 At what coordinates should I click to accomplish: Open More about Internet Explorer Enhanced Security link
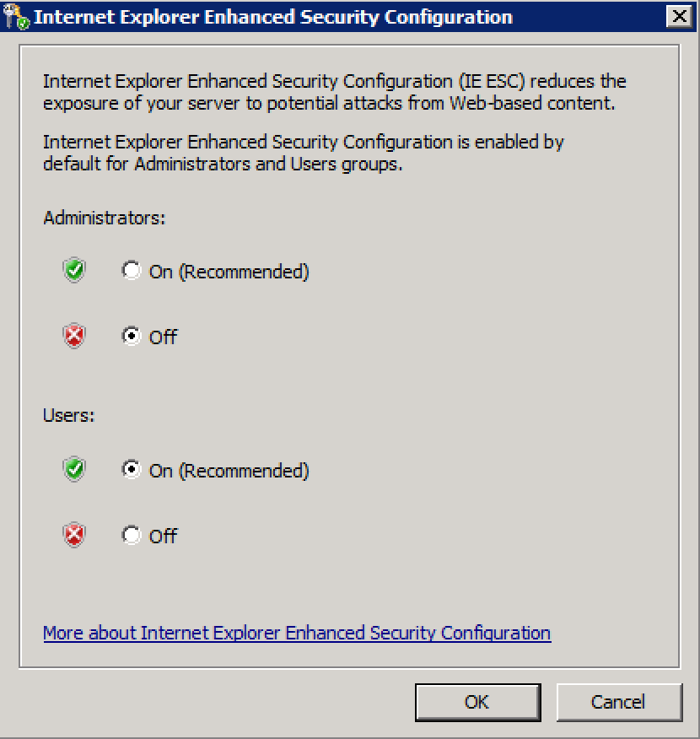coord(297,633)
